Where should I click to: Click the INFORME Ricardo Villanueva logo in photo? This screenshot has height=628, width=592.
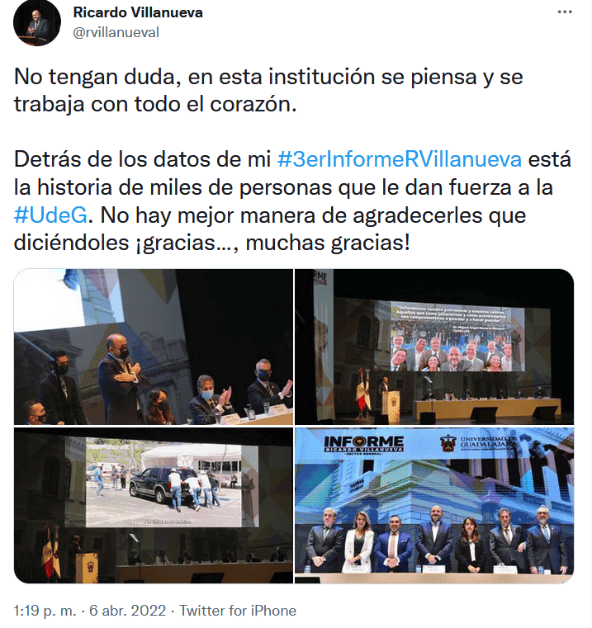click(x=364, y=444)
